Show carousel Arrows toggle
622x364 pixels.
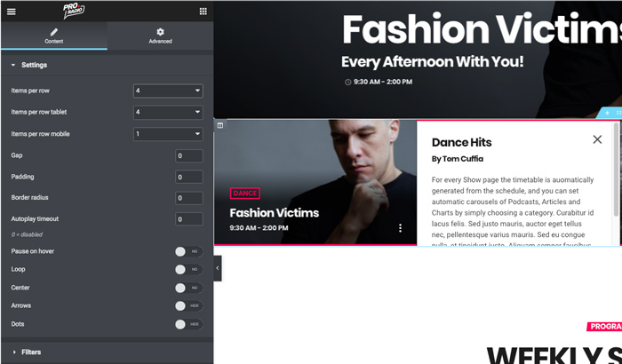(188, 306)
